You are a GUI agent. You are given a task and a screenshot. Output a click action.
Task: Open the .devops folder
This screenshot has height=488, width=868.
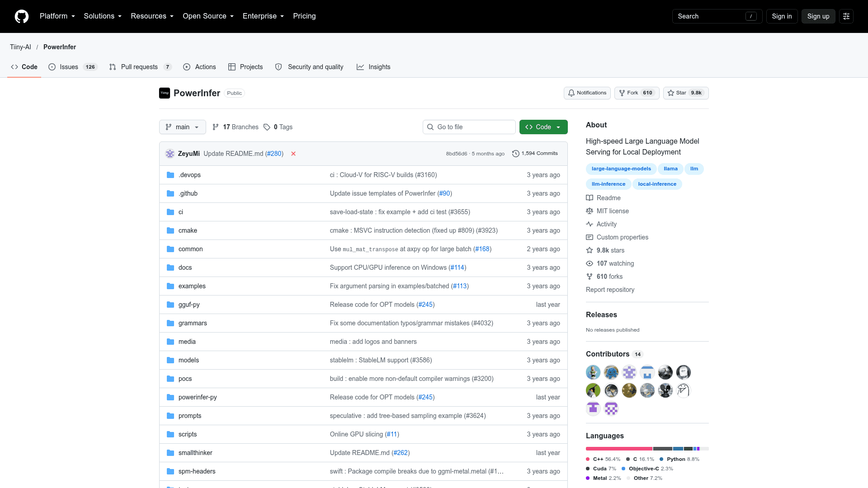[189, 175]
